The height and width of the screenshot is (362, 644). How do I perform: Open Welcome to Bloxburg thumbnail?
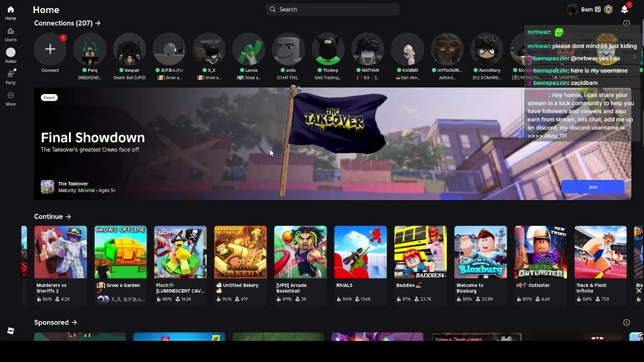pos(480,252)
